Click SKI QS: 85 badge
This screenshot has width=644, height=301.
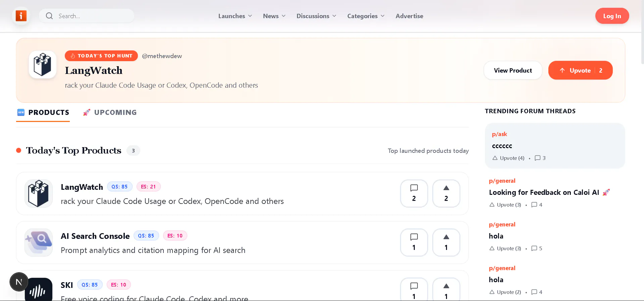(x=90, y=285)
